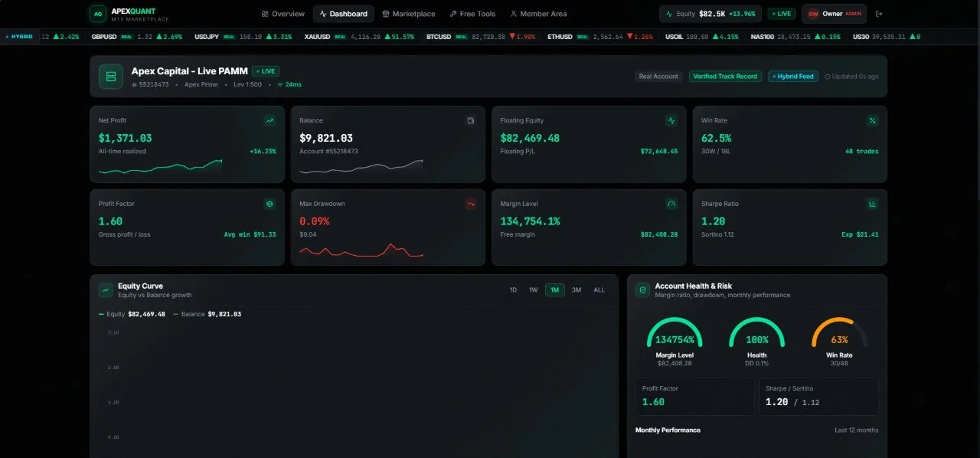980x458 pixels.
Task: Click the Balance $9,821.03 value
Action: coord(326,138)
